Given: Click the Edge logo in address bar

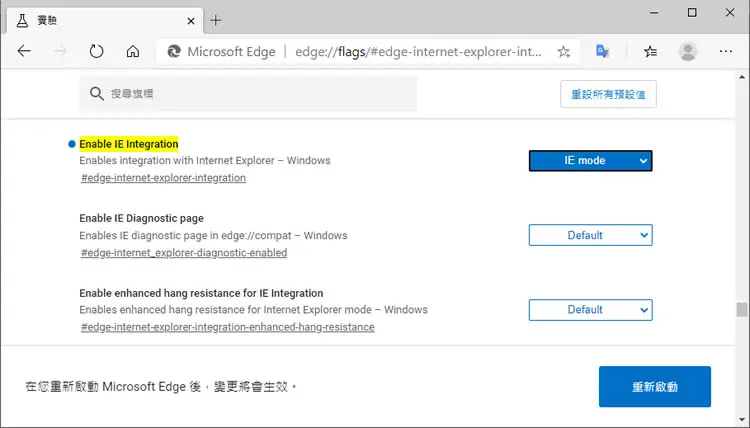Looking at the screenshot, I should click(174, 51).
